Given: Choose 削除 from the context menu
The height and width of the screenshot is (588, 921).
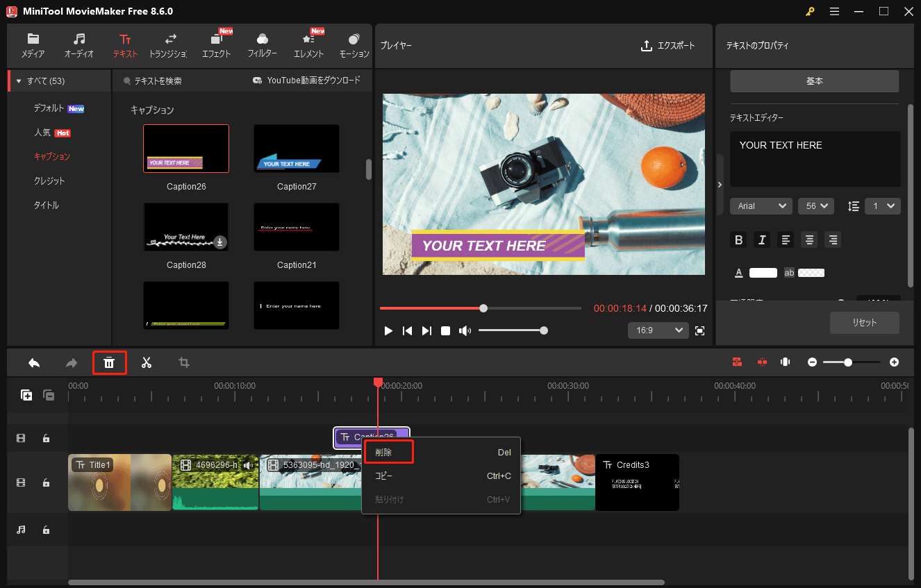Looking at the screenshot, I should [x=388, y=452].
